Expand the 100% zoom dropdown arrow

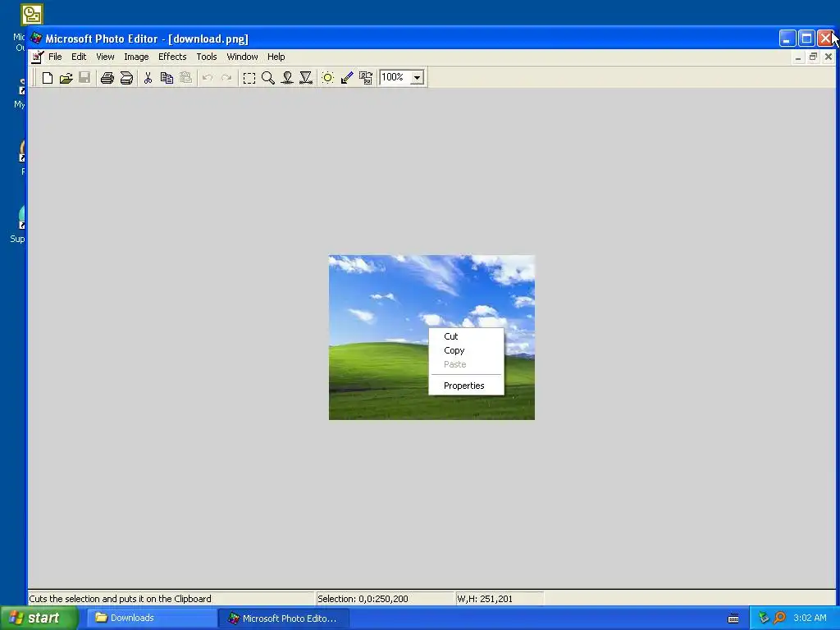point(417,78)
